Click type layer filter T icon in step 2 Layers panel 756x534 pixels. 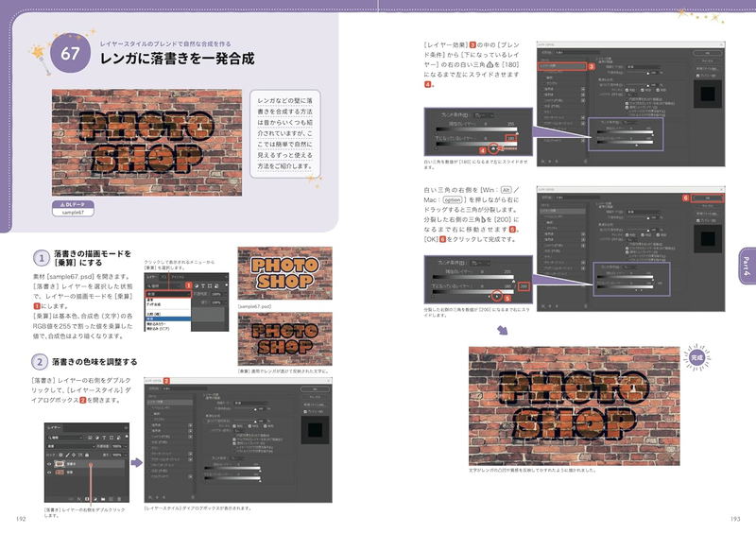[104, 438]
